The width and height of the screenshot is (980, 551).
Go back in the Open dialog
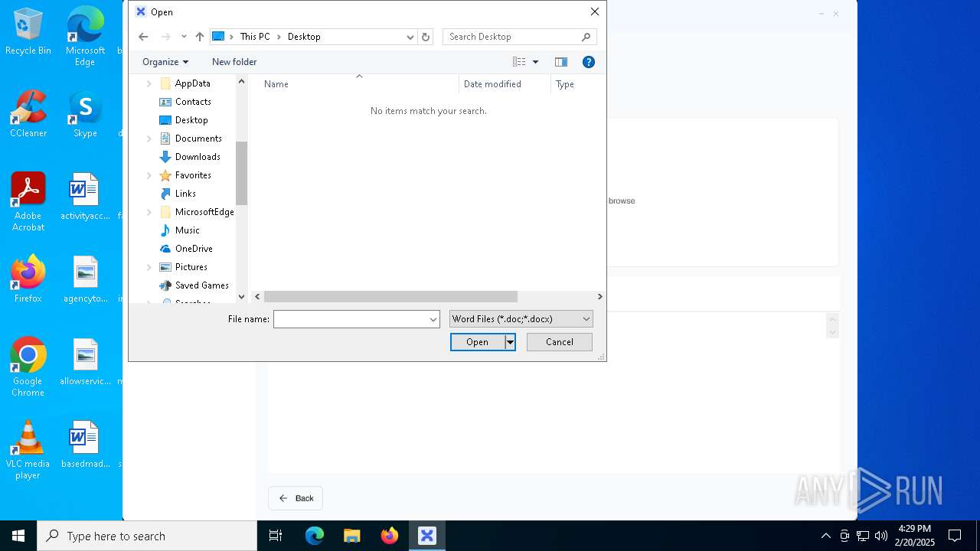[x=143, y=37]
